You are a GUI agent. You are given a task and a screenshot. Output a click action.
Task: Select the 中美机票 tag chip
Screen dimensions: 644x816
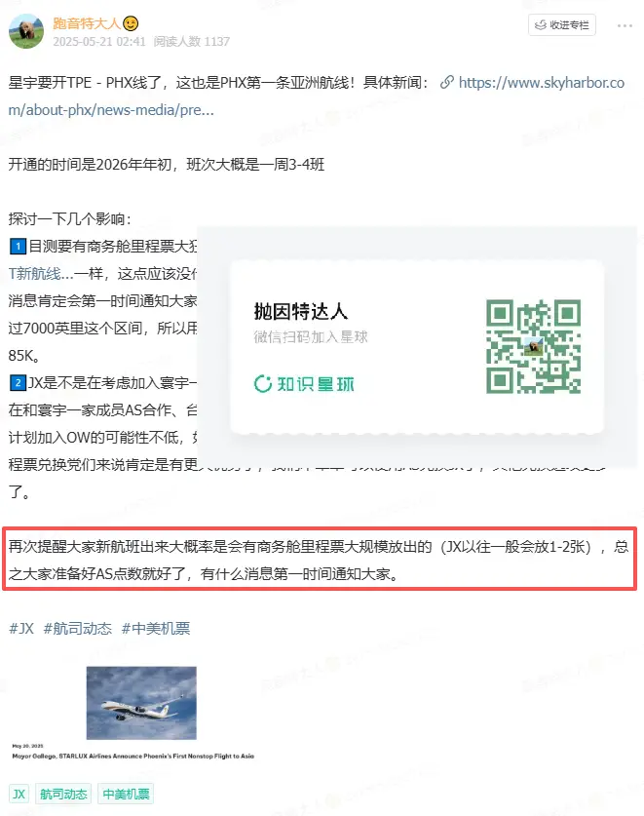click(126, 795)
